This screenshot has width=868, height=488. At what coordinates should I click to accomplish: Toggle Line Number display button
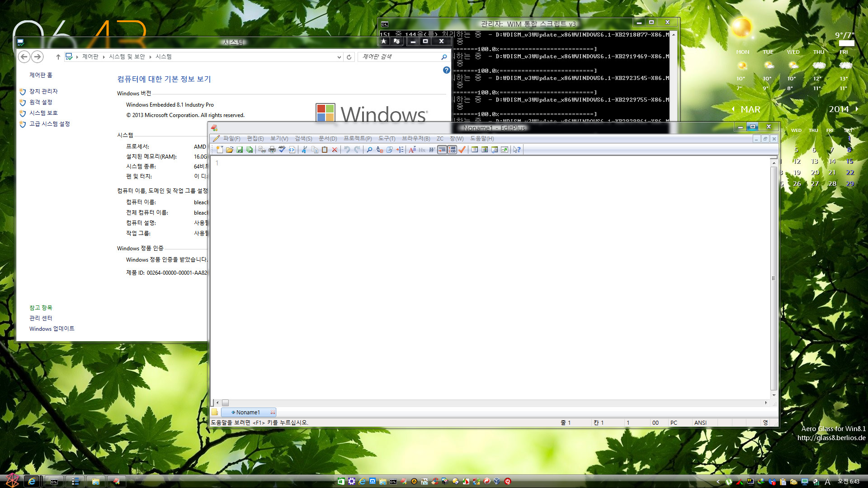coord(452,150)
